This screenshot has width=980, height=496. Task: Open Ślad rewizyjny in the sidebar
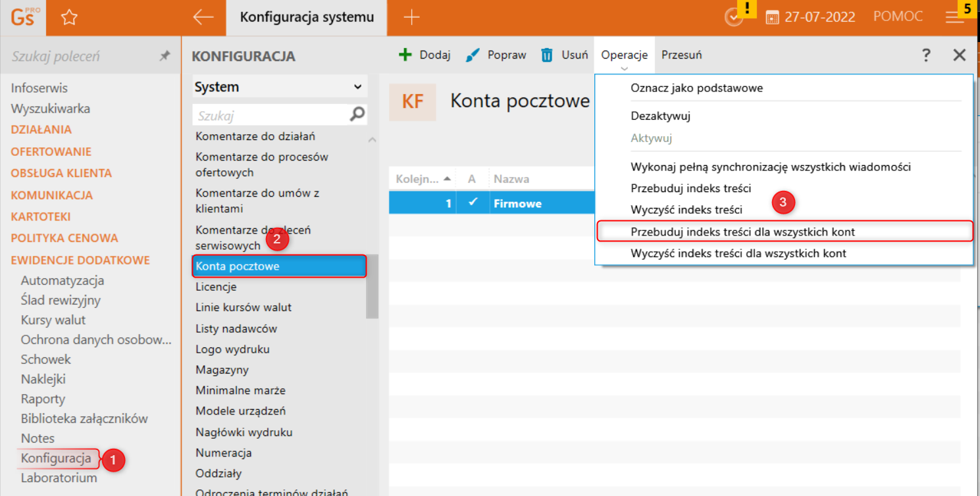(61, 300)
